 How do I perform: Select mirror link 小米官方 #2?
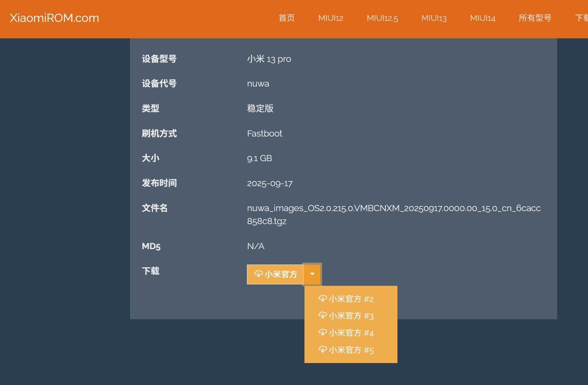point(351,298)
